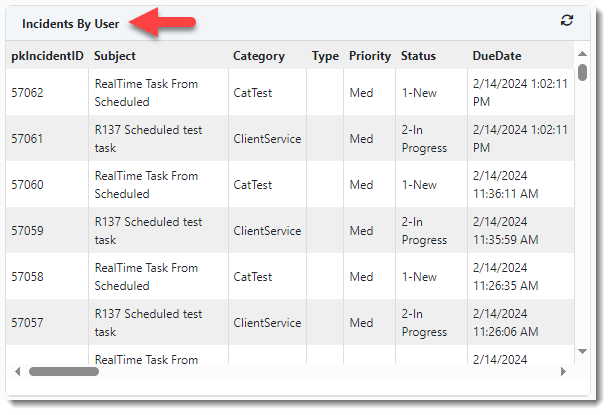Click ClientService category in row 57059
The width and height of the screenshot is (611, 415).
tap(267, 231)
